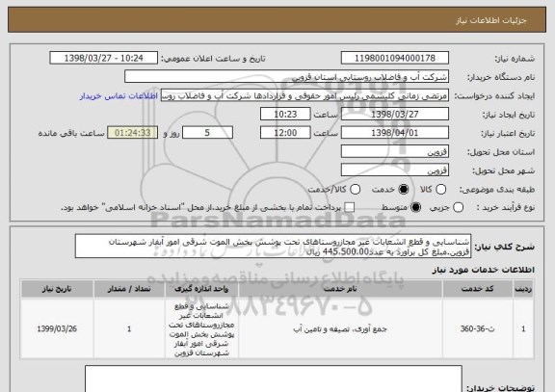Click the delivery city field قزوین
The height and width of the screenshot is (392, 555).
click(395, 170)
